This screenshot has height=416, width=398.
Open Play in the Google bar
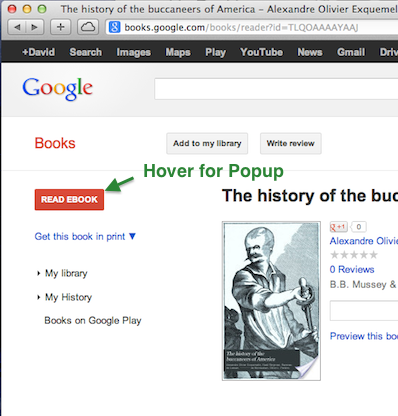tap(216, 52)
